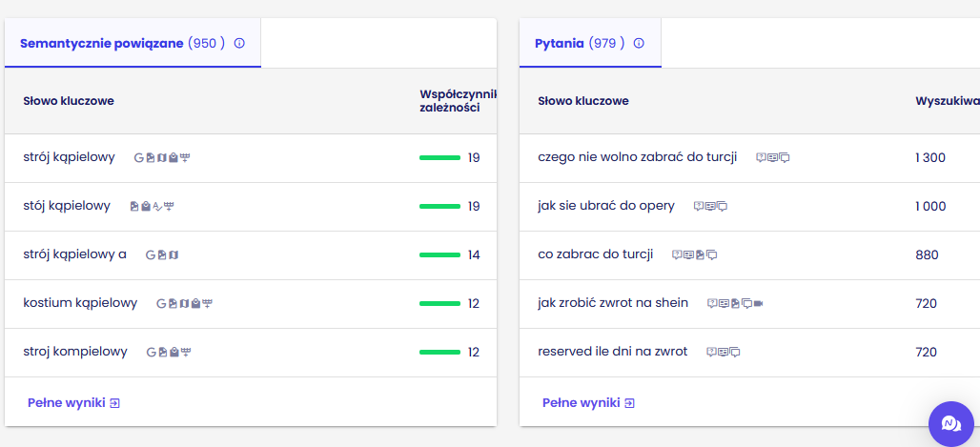Viewport: 980px width, 447px height.
Task: Click image icon in 'co zabrac do turcji' row
Action: (700, 255)
